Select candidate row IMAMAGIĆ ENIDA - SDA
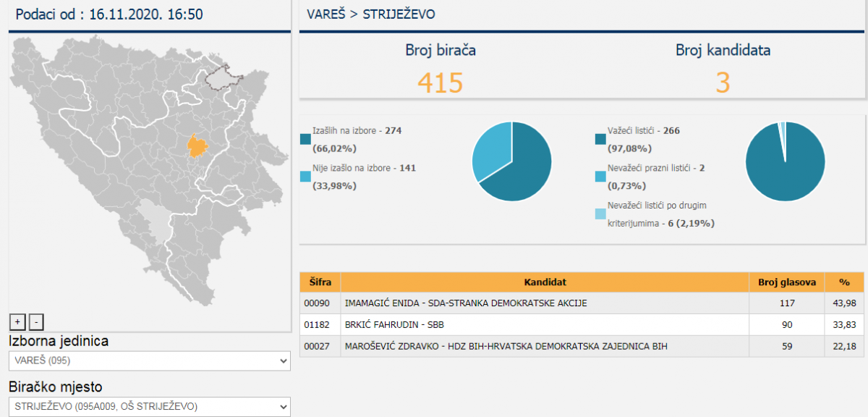 click(x=582, y=303)
